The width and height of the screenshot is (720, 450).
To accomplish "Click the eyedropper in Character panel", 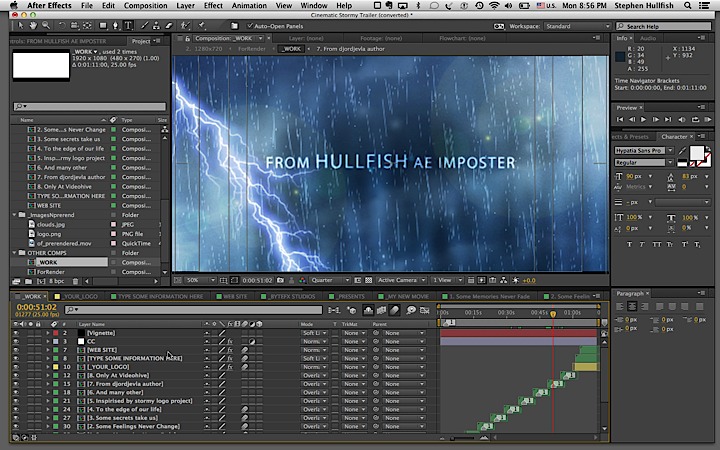I will [x=682, y=151].
